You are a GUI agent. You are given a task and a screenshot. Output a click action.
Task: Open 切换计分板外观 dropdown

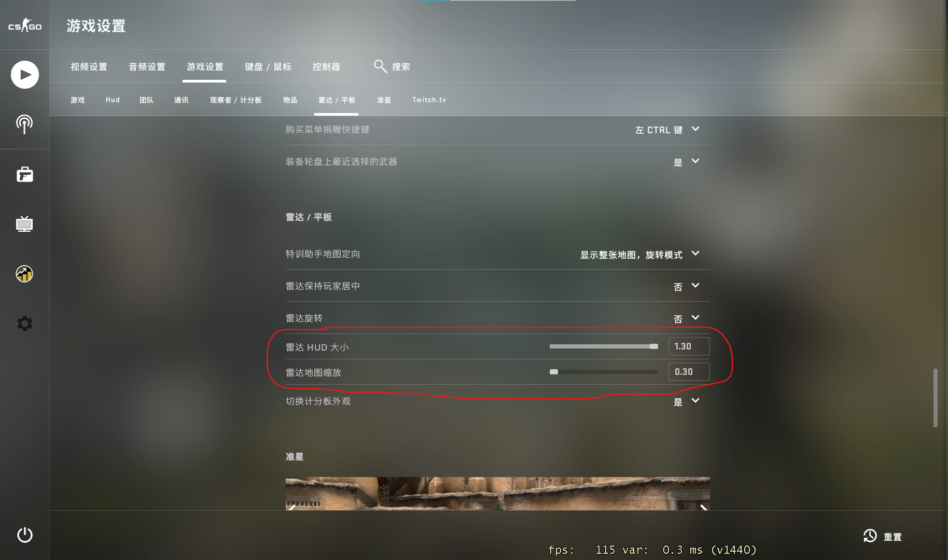click(x=687, y=402)
